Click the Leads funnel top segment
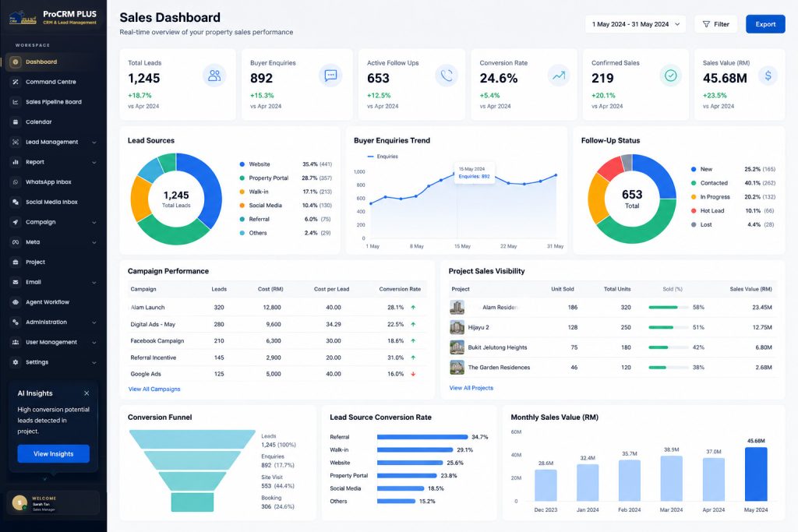This screenshot has width=798, height=532. (x=192, y=439)
